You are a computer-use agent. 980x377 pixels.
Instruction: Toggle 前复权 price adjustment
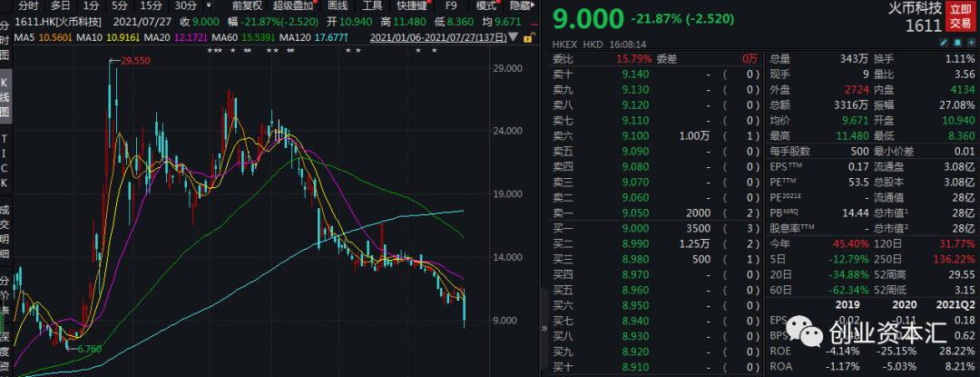click(x=246, y=6)
